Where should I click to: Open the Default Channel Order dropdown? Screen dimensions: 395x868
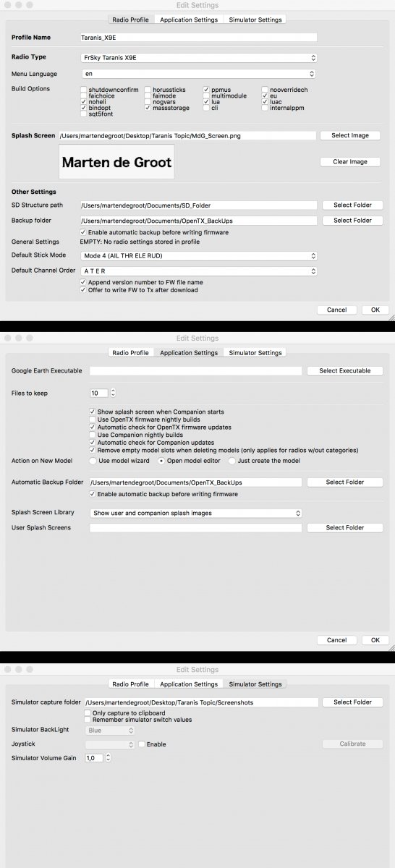pyautogui.click(x=198, y=271)
